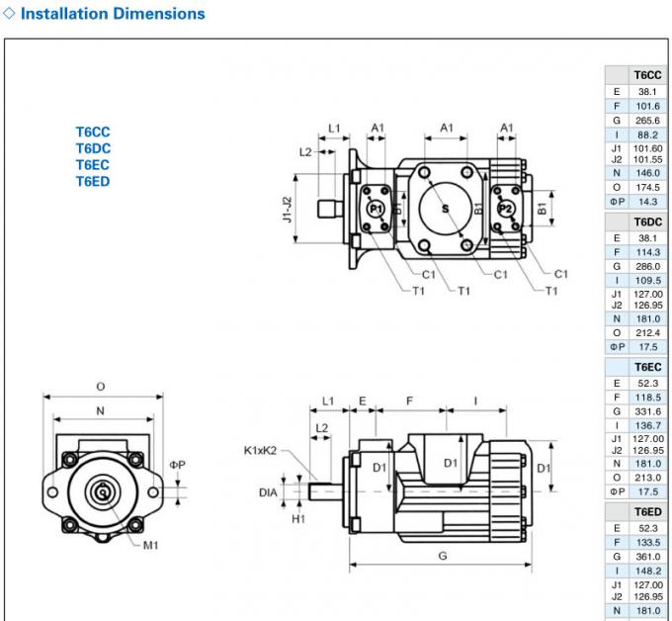
Task: Click the G length label under side view
Action: tap(443, 556)
